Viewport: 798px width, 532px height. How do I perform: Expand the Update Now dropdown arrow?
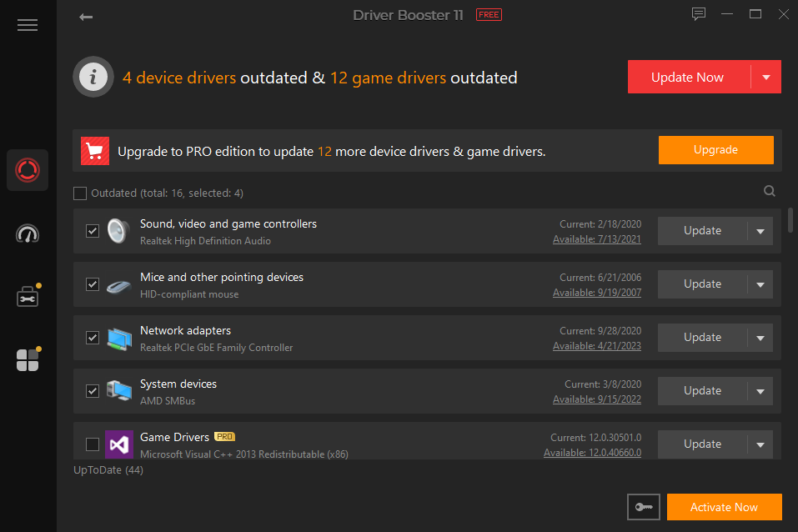tap(768, 76)
